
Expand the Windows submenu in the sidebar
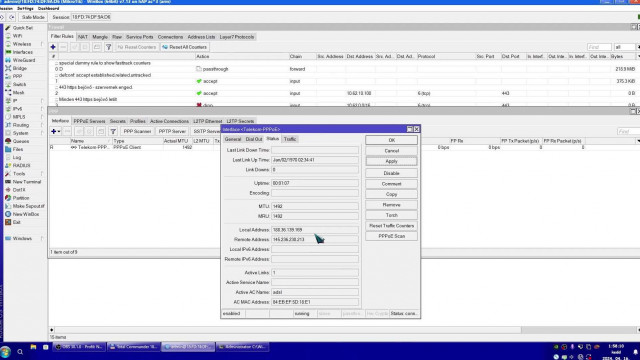(42, 238)
